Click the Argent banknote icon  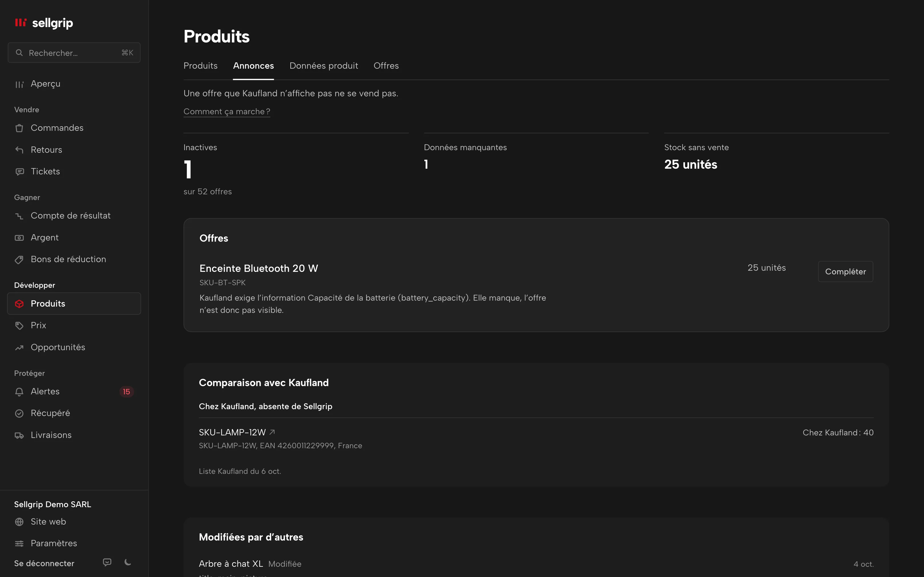pos(19,238)
